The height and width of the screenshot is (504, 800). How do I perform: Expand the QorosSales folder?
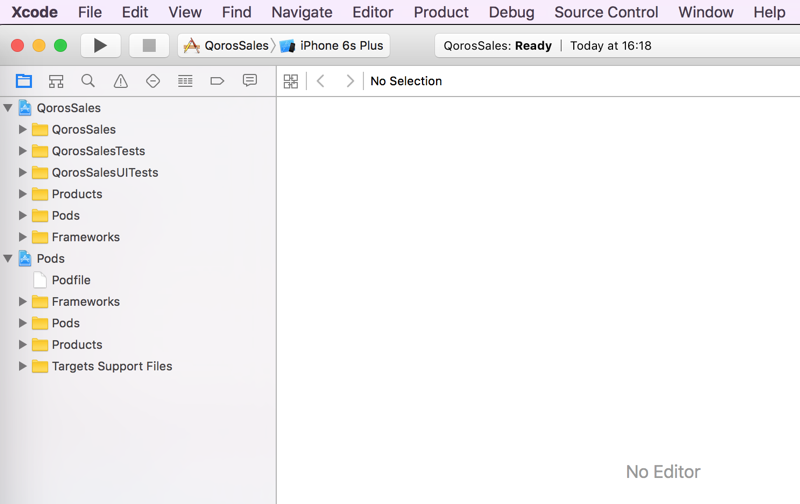pyautogui.click(x=22, y=130)
